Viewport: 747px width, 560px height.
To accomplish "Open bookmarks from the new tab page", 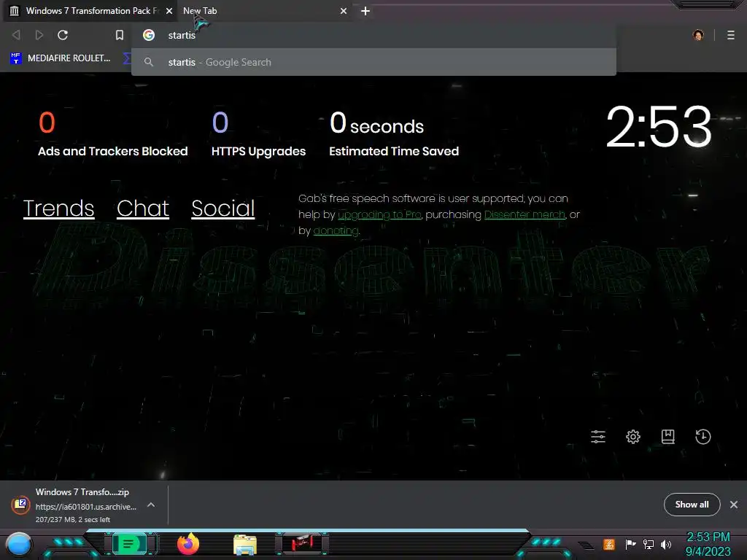I will tap(668, 437).
